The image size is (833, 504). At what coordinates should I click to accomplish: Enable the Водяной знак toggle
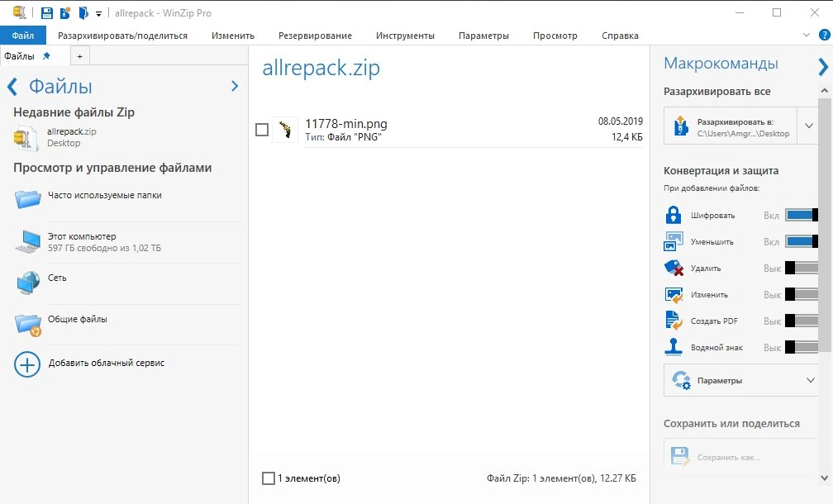click(802, 347)
